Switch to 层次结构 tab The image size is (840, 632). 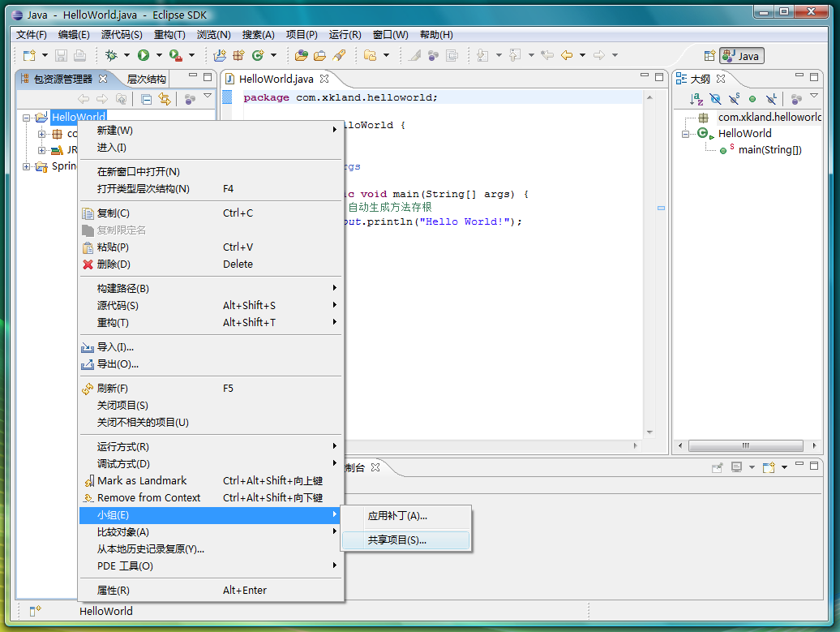[146, 80]
